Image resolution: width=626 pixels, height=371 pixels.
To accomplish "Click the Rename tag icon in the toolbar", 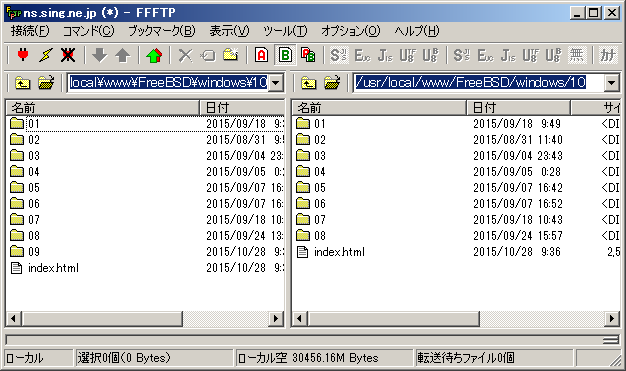I will point(208,55).
